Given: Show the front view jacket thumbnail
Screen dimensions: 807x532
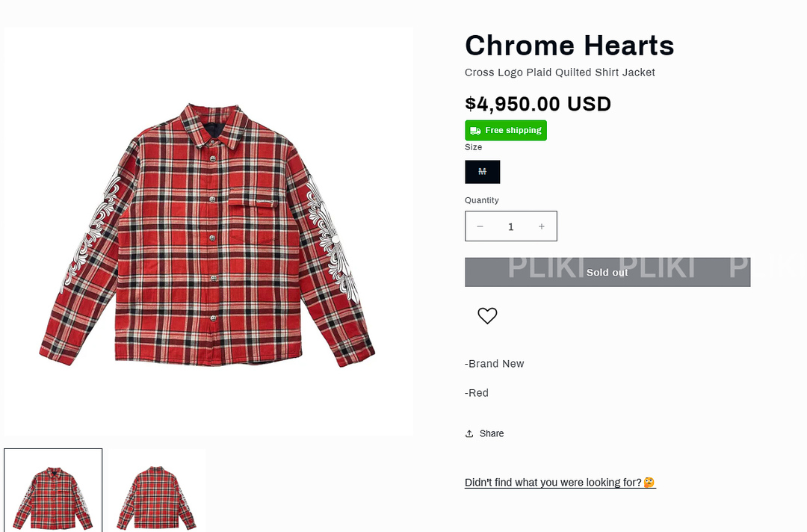Looking at the screenshot, I should (x=53, y=490).
